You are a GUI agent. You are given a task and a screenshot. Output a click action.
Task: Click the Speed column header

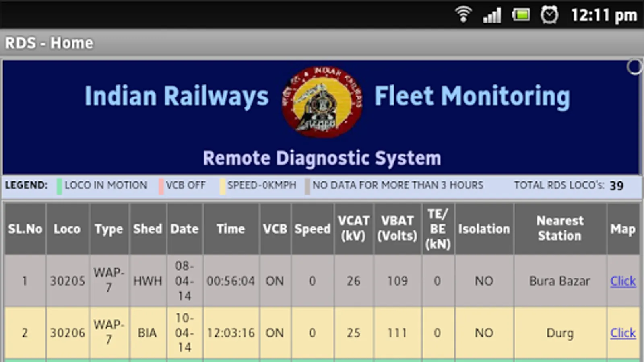(312, 229)
